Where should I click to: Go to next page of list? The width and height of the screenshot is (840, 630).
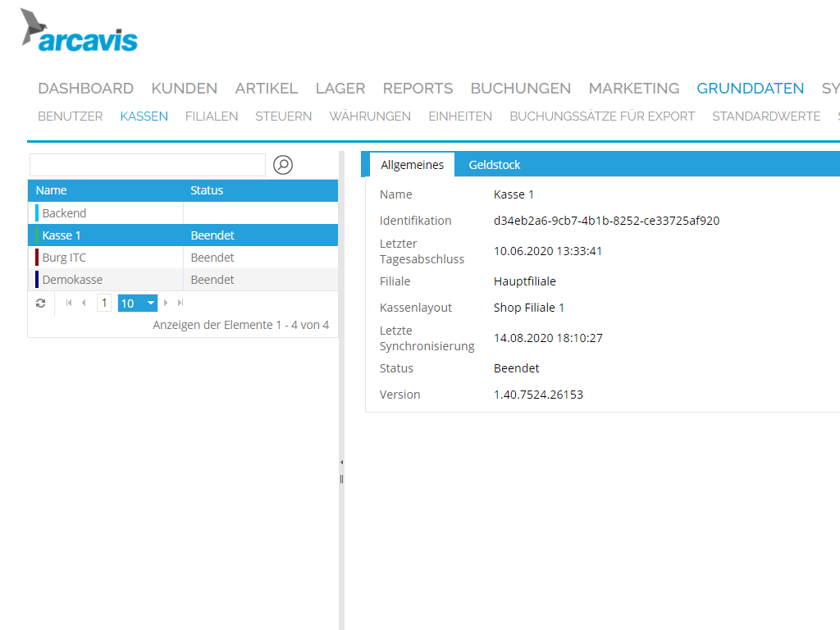click(167, 304)
